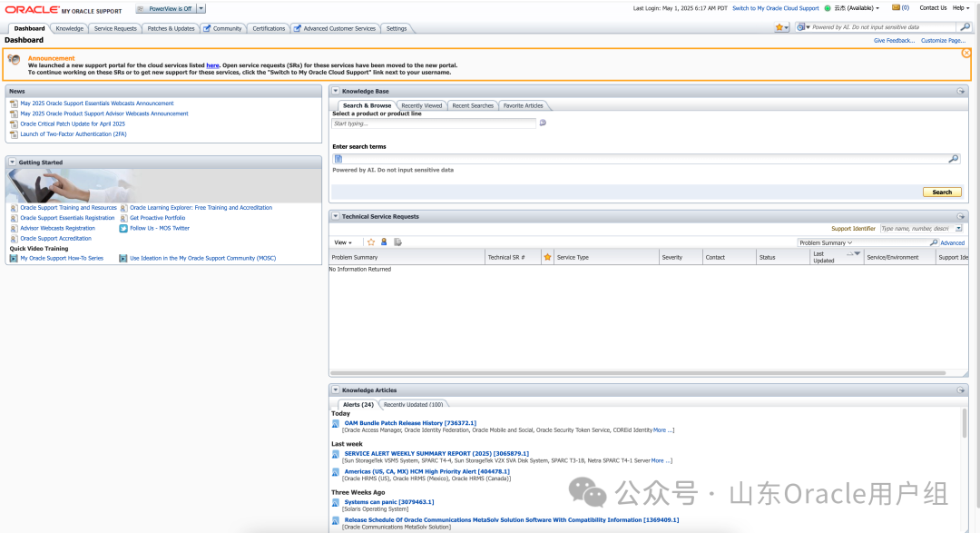Click the person icon in SR toolbar
980x533 pixels.
[384, 242]
